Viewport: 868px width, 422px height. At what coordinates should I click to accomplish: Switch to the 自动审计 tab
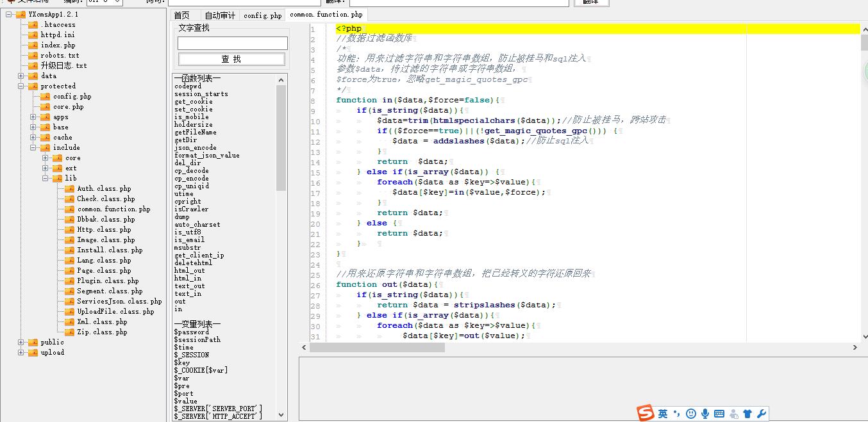click(x=220, y=15)
